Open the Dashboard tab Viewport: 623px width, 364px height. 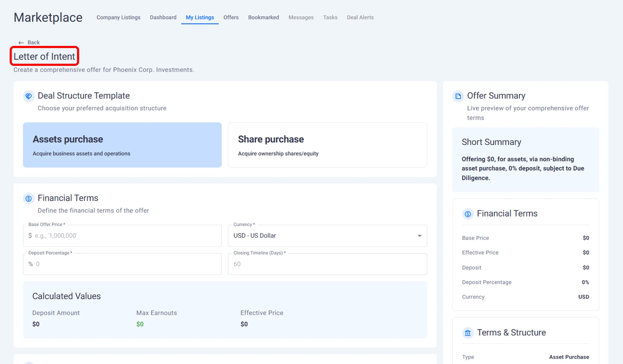(163, 18)
